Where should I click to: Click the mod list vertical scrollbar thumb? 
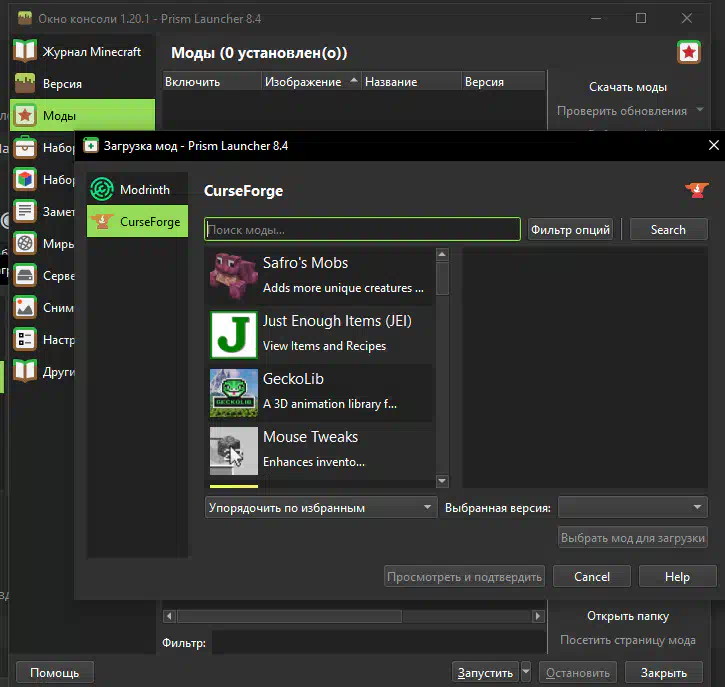pos(442,278)
